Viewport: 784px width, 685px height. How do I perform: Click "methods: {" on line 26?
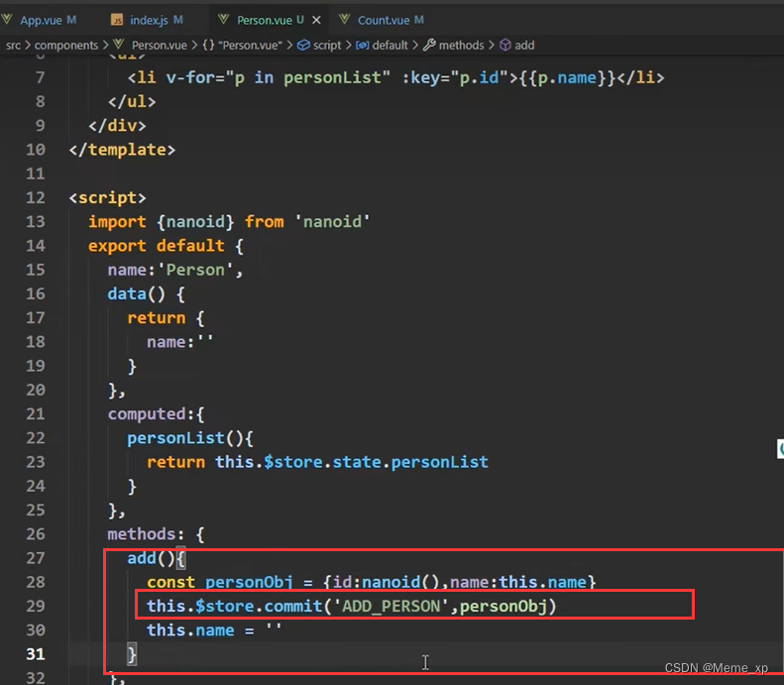coord(156,534)
